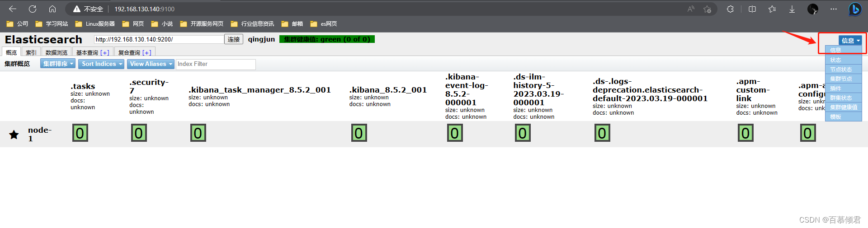Select 节点状态 menu entry
The image size is (868, 228).
point(844,70)
